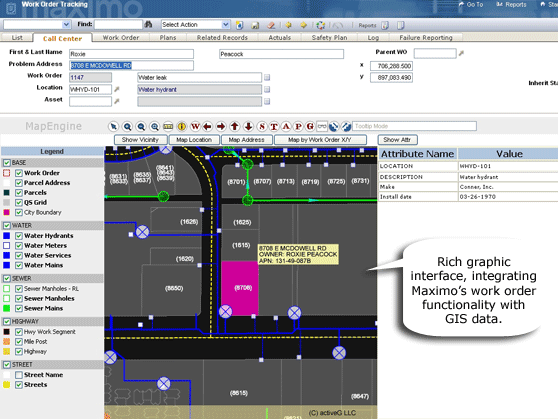Click the Map Address button
558x419 pixels.
pos(247,140)
